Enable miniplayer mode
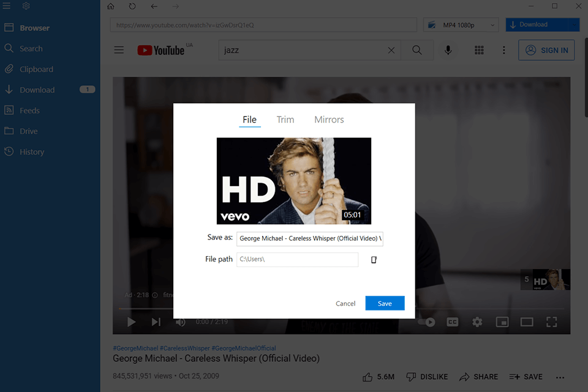The image size is (588, 392). point(502,322)
